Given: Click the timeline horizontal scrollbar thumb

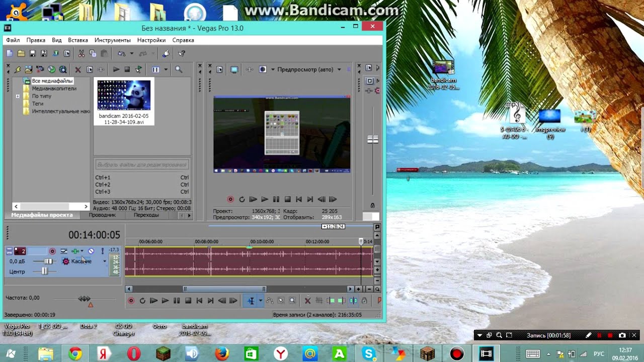Looking at the screenshot, I should point(224,289).
